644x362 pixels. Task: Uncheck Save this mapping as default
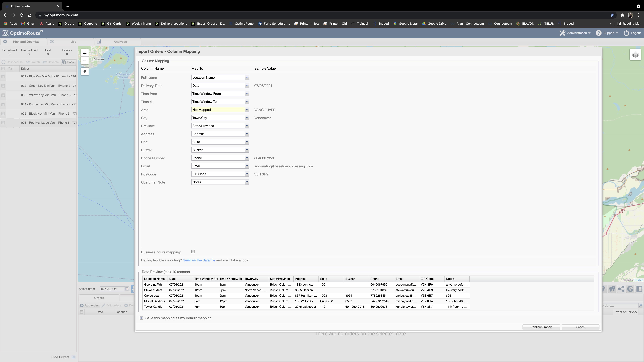click(141, 318)
